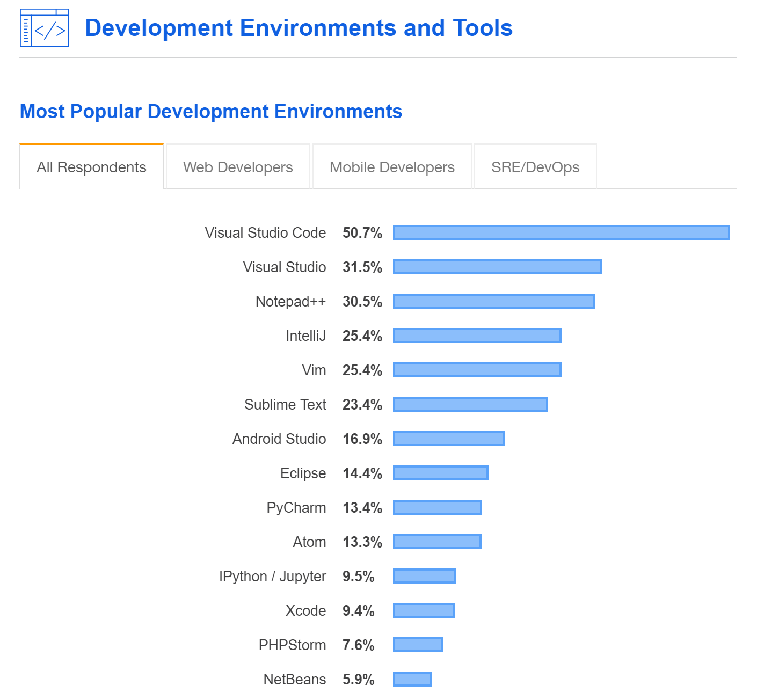Click the IPython / Jupyter bar
The width and height of the screenshot is (757, 700).
[425, 576]
